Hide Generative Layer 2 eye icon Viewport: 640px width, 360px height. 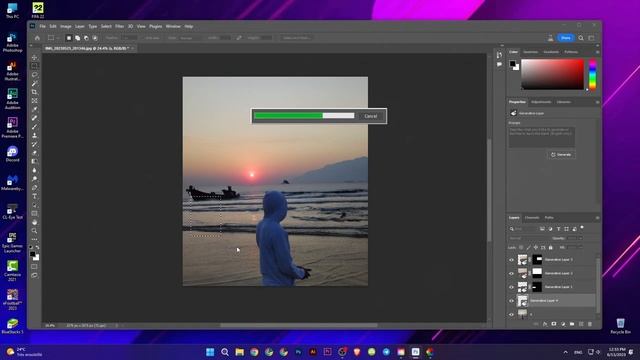point(511,273)
